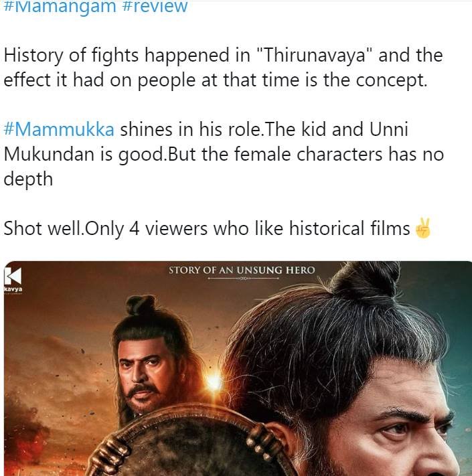Open the Mamangam movie poster image
This screenshot has width=472, height=476.
238,368
